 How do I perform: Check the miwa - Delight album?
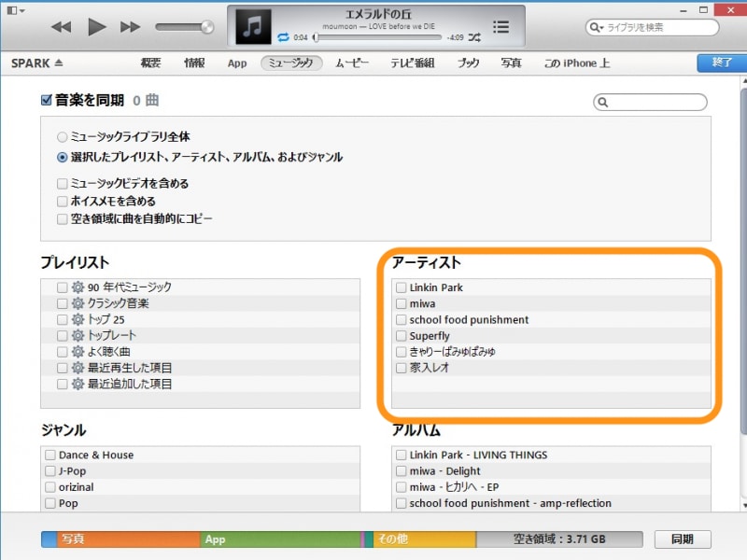[402, 471]
